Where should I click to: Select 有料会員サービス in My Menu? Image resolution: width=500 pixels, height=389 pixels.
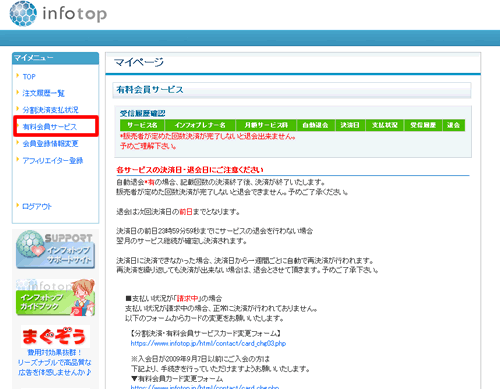click(50, 127)
